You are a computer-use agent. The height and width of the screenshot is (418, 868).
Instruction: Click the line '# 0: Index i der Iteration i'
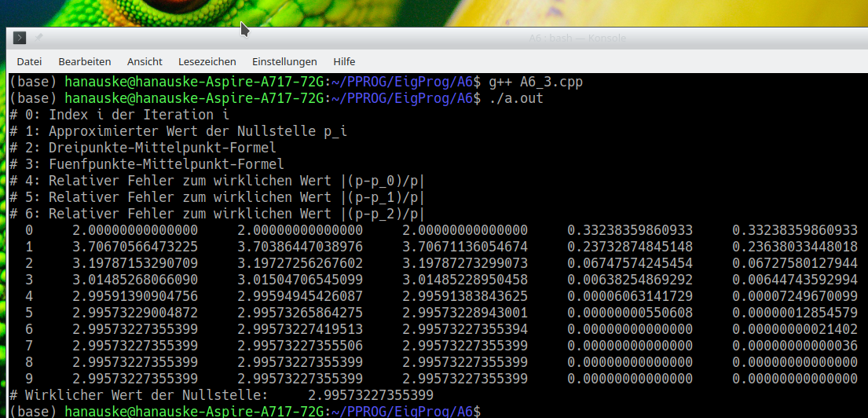pyautogui.click(x=119, y=115)
